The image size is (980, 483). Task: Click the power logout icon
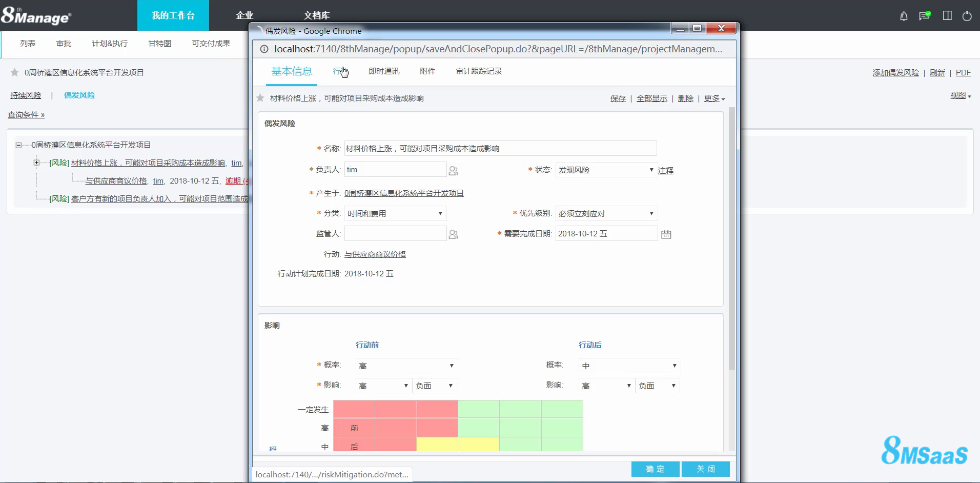pyautogui.click(x=967, y=16)
